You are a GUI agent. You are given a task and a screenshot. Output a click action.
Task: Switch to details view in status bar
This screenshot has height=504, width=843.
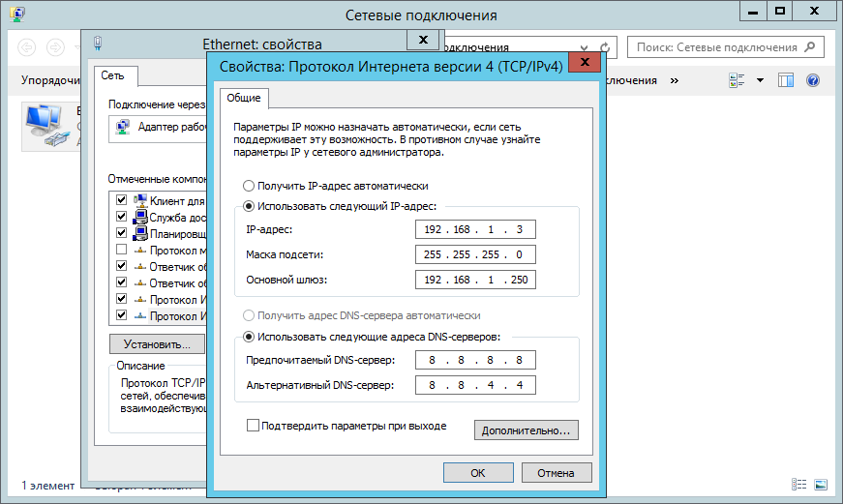click(799, 484)
